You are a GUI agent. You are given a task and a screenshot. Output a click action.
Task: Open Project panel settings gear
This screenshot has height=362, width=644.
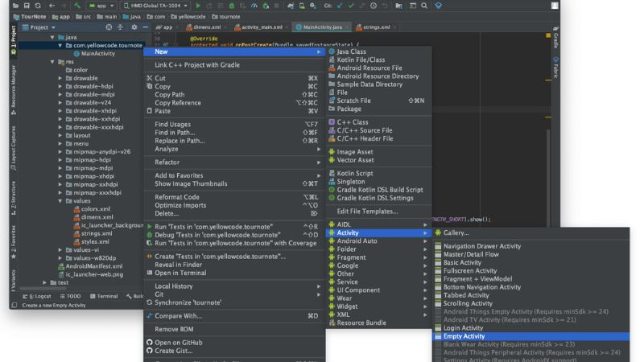click(x=134, y=27)
